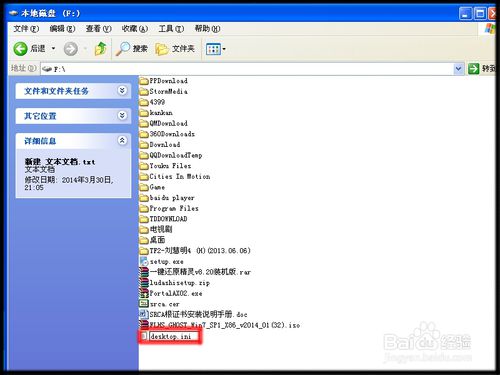Select the setup.exe file icon

coord(144,261)
